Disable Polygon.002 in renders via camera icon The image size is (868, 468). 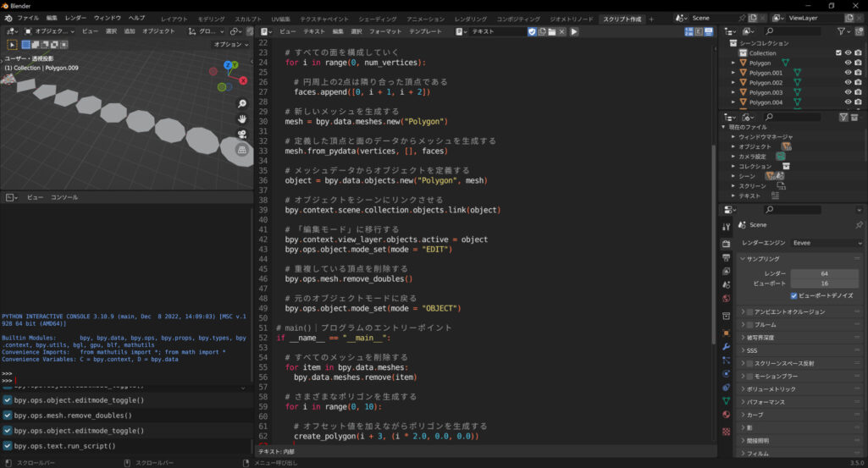(858, 82)
